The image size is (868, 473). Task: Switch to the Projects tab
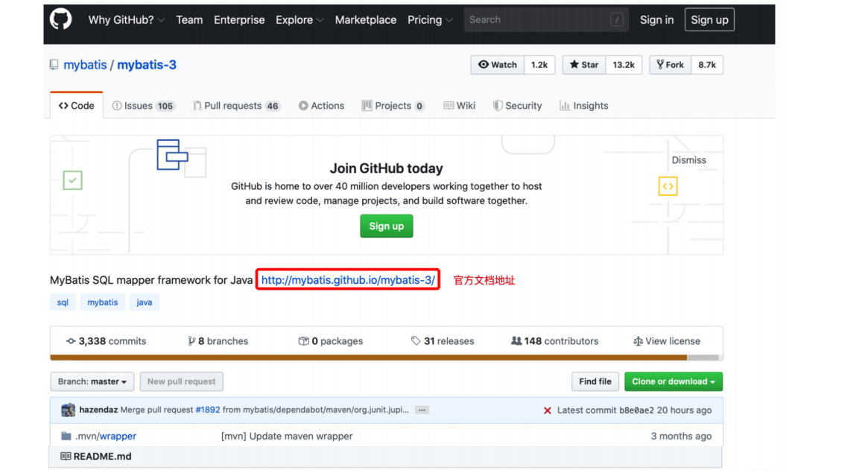(393, 106)
